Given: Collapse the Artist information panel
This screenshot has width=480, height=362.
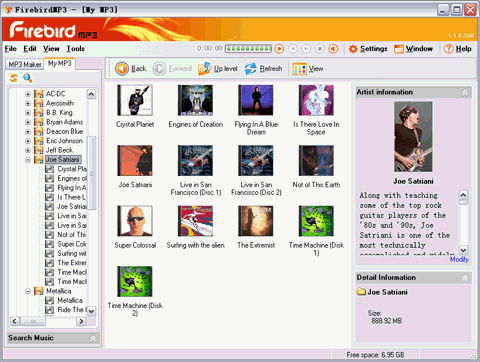Looking at the screenshot, I should (x=465, y=93).
